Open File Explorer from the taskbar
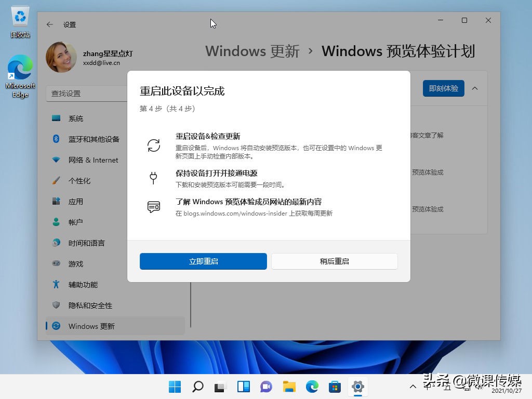This screenshot has width=532, height=399. (x=289, y=387)
